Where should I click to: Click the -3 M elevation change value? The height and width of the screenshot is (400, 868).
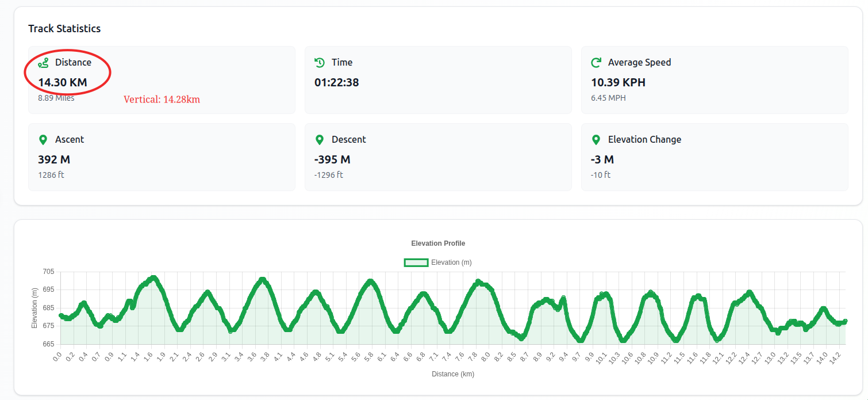click(602, 159)
